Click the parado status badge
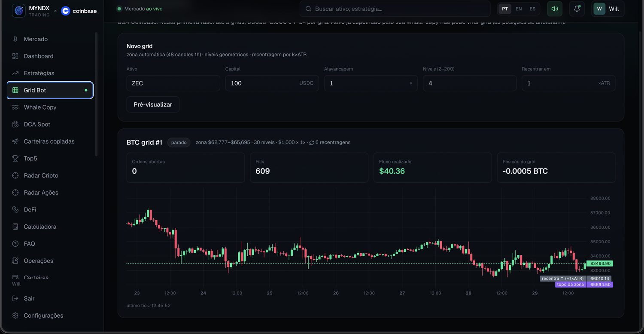This screenshot has width=644, height=334. (179, 142)
